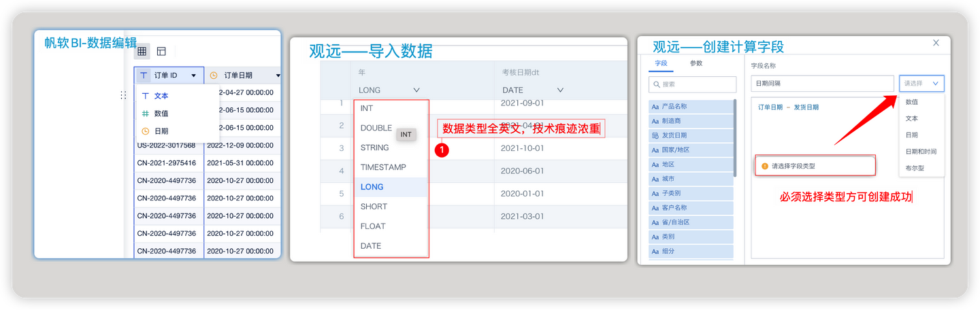Select cell 2021-03-01 in 考核日期dt column
This screenshot has width=980, height=310.
click(x=522, y=217)
